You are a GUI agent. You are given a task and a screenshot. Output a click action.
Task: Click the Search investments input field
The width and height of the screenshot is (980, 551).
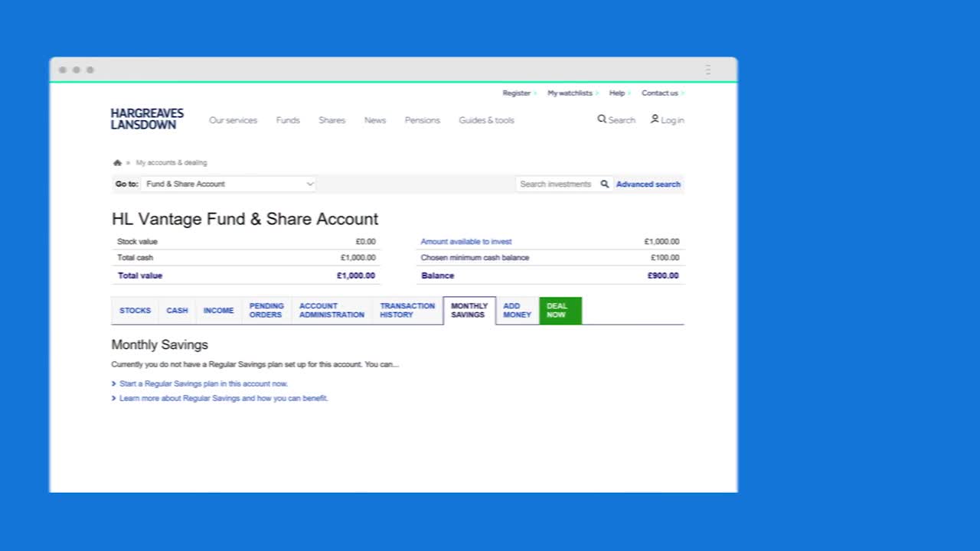pyautogui.click(x=557, y=184)
